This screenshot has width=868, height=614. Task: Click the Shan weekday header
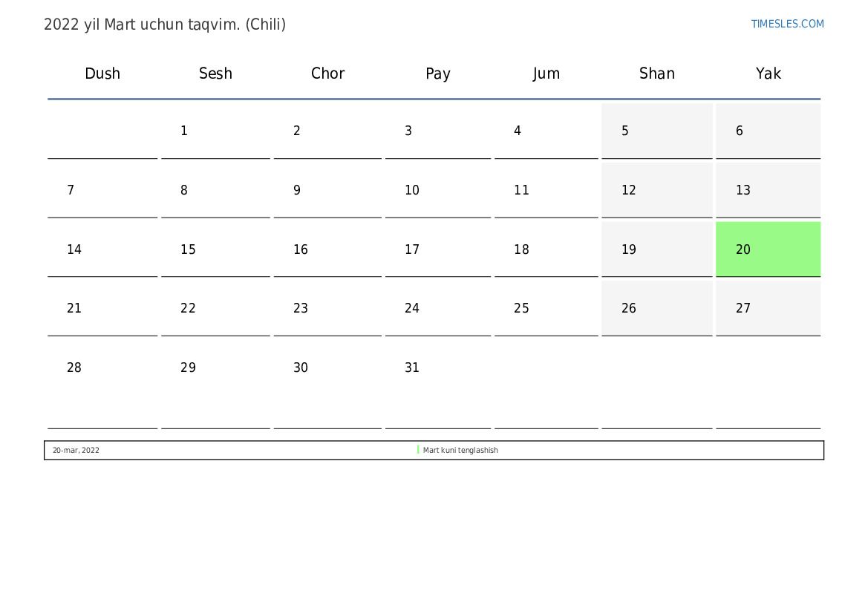[656, 74]
